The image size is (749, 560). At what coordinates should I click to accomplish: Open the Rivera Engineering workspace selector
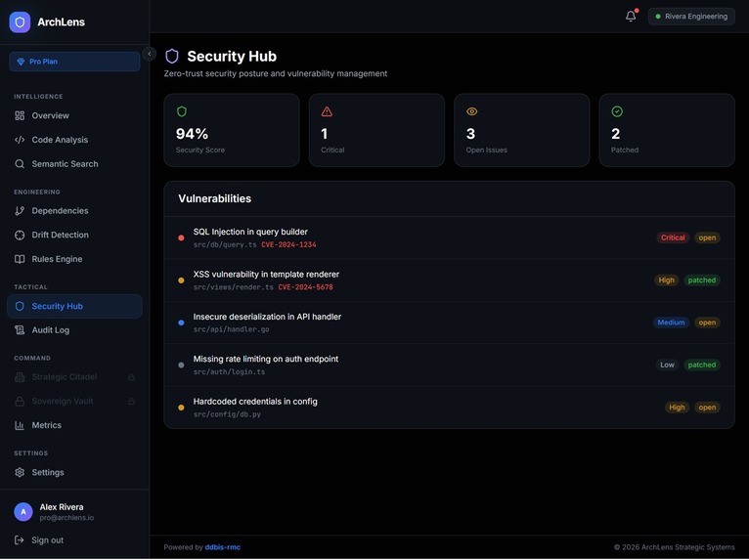click(691, 17)
